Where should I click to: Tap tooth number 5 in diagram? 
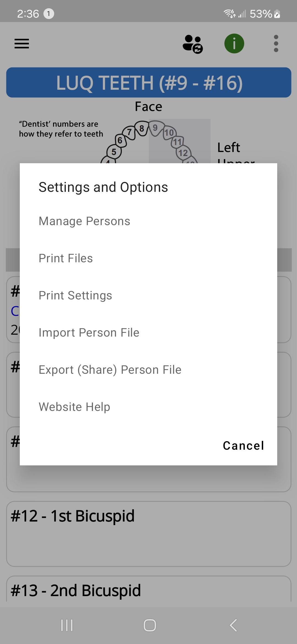tap(114, 152)
